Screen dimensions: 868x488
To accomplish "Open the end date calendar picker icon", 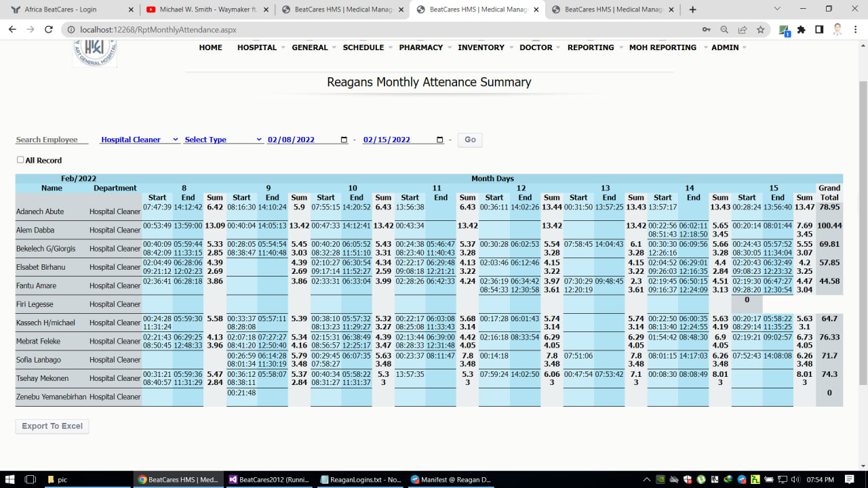I will [x=440, y=140].
